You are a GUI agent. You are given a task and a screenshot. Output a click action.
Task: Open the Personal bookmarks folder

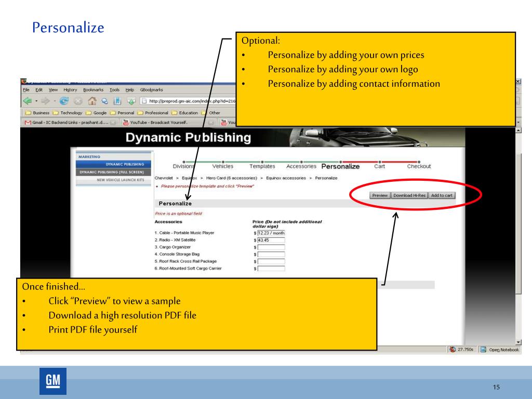pyautogui.click(x=122, y=113)
